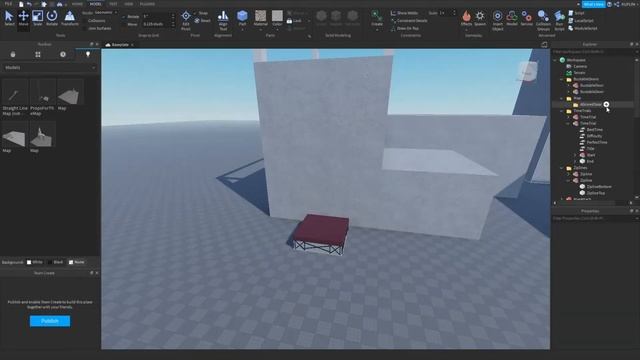The image size is (640, 360).
Task: Insert a new Script
Action: [576, 13]
